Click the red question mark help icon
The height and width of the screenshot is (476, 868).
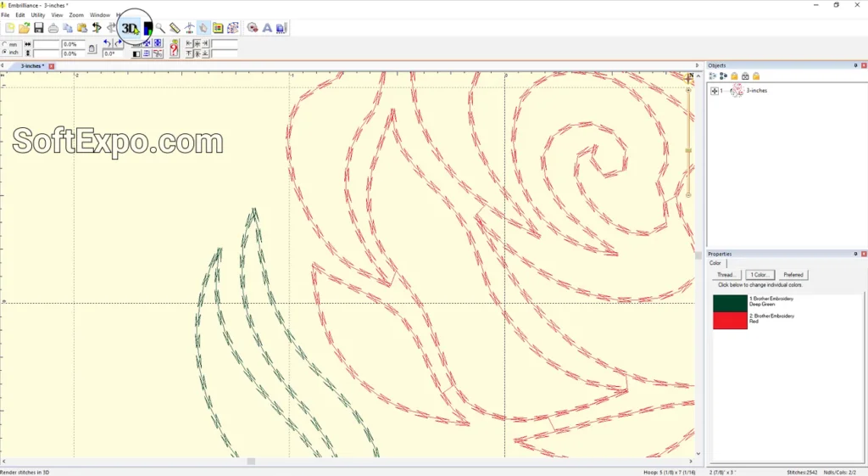pyautogui.click(x=174, y=48)
